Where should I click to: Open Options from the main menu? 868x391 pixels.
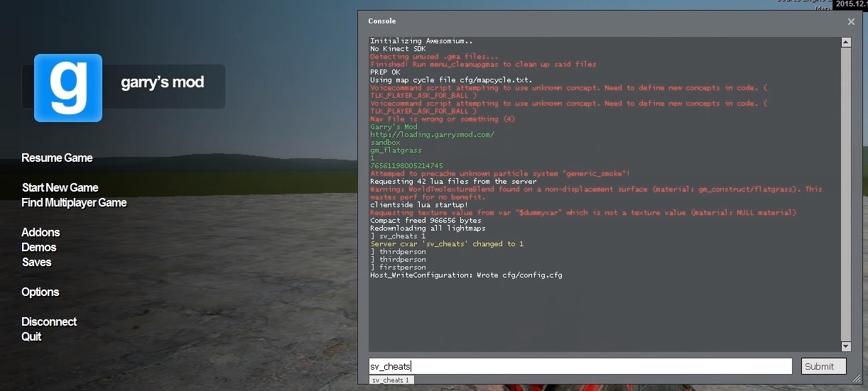tap(40, 292)
